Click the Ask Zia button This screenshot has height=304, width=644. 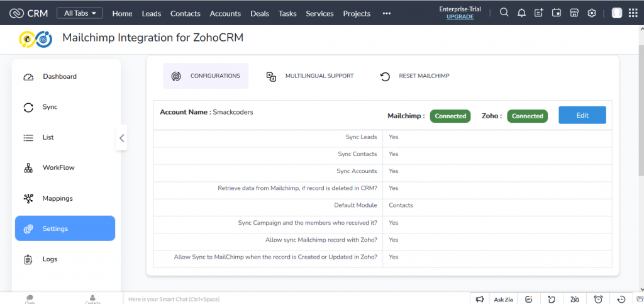[x=503, y=300]
